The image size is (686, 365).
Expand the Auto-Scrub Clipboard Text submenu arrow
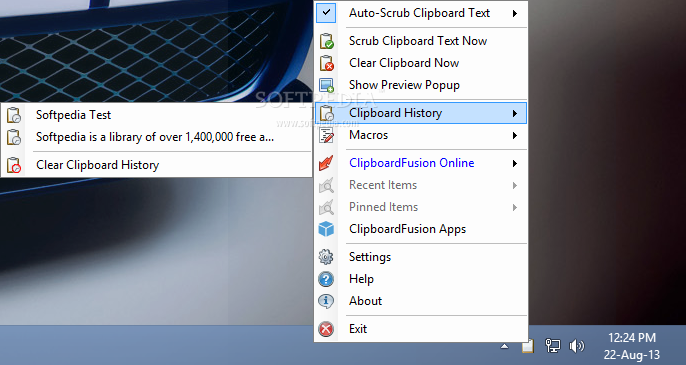pyautogui.click(x=515, y=13)
